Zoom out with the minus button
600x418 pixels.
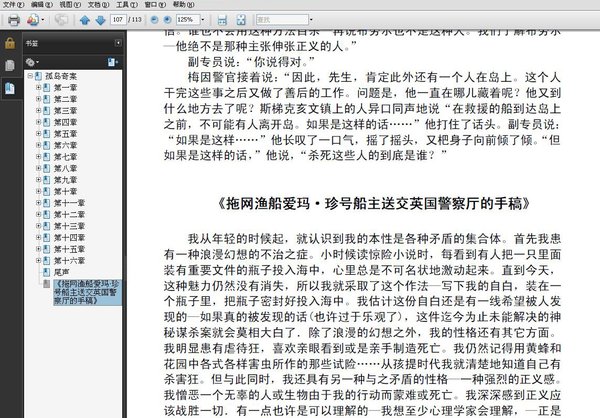(154, 20)
